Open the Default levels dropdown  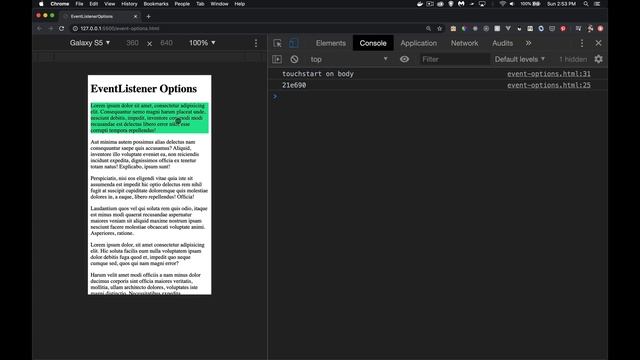point(520,59)
